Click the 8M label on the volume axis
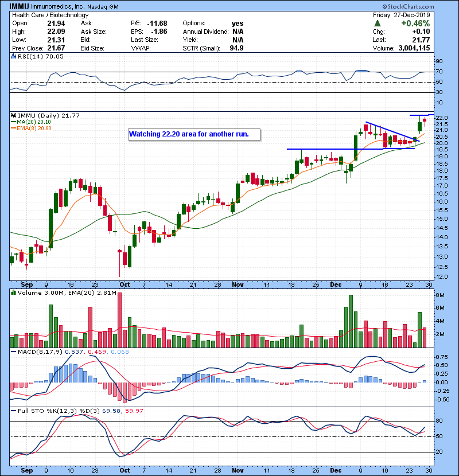Image resolution: width=459 pixels, height=476 pixels. [x=440, y=295]
